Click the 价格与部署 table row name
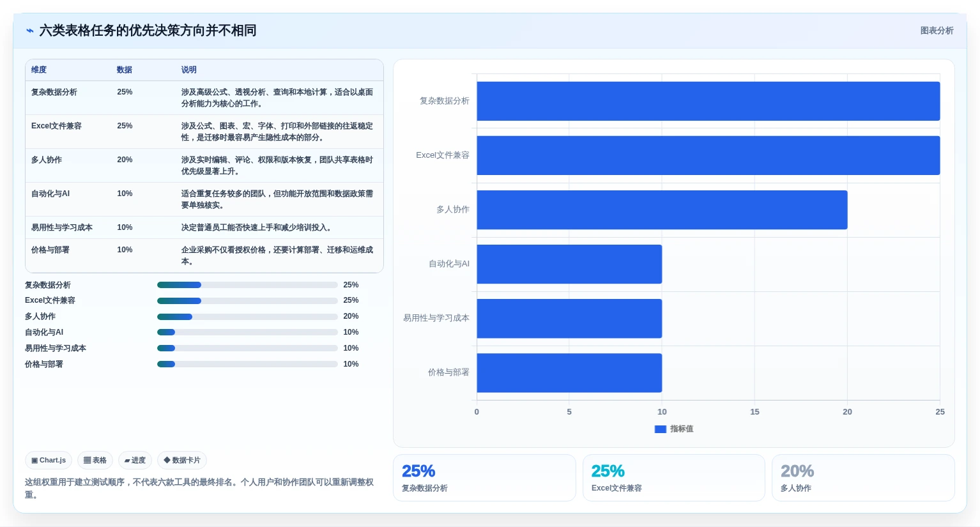This screenshot has width=980, height=527. point(50,250)
